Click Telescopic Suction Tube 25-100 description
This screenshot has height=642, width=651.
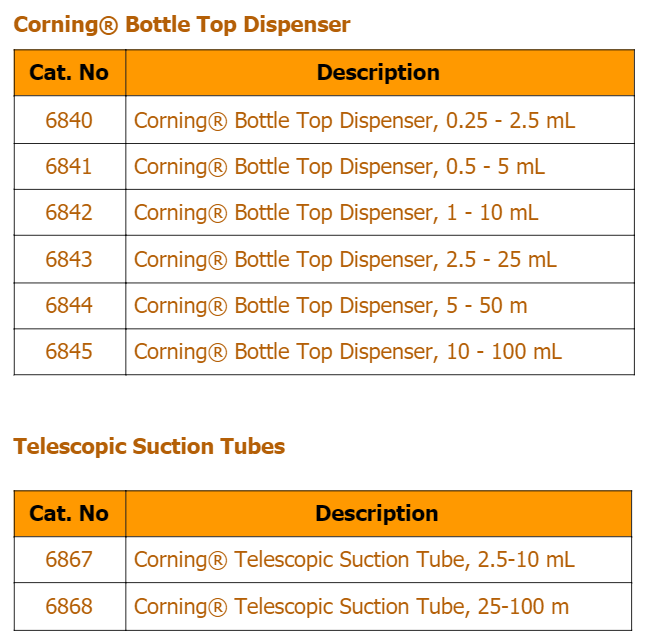click(351, 607)
